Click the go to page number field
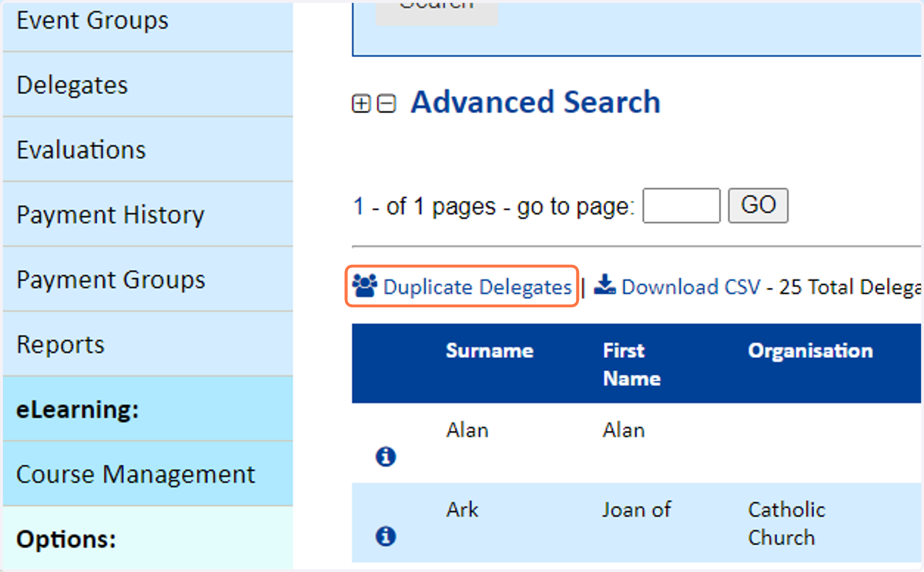 tap(681, 206)
